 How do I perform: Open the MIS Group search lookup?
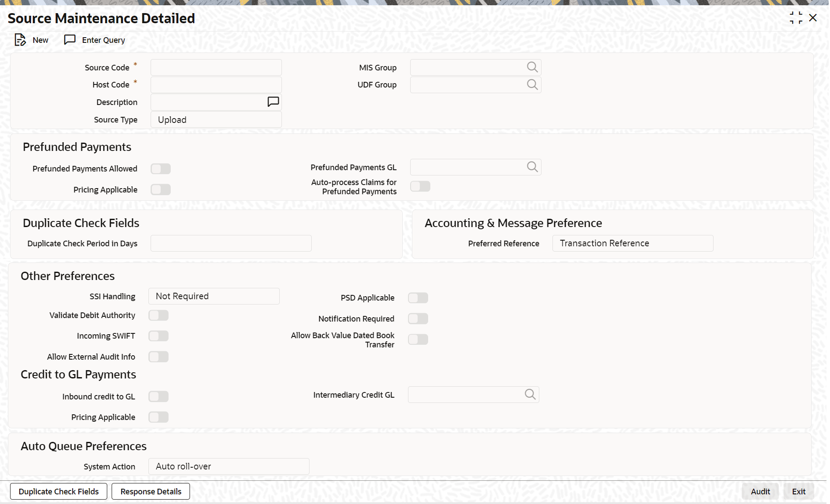532,67
